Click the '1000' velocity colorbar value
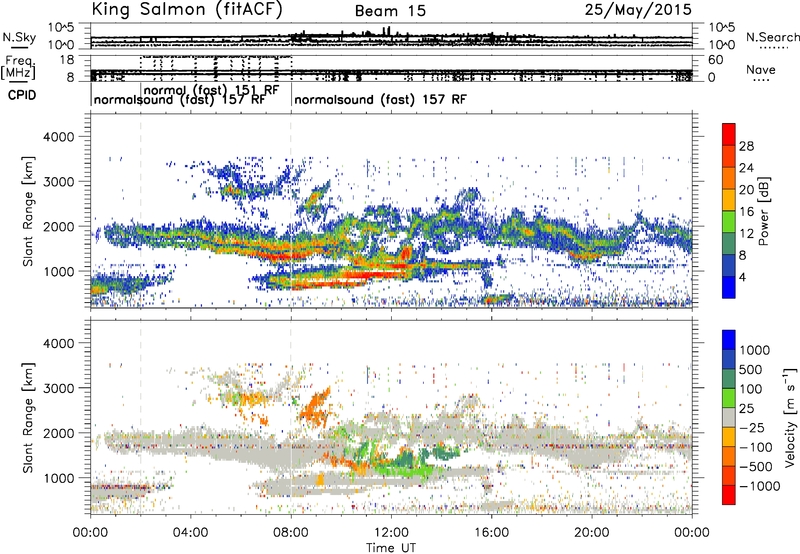The width and height of the screenshot is (800, 554). (x=755, y=350)
